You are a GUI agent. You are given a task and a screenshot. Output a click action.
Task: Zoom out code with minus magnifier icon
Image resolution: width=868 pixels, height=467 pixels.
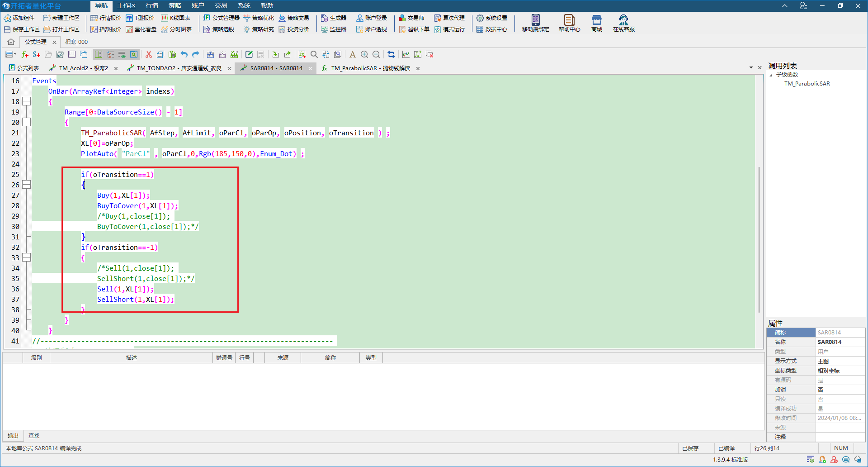376,55
